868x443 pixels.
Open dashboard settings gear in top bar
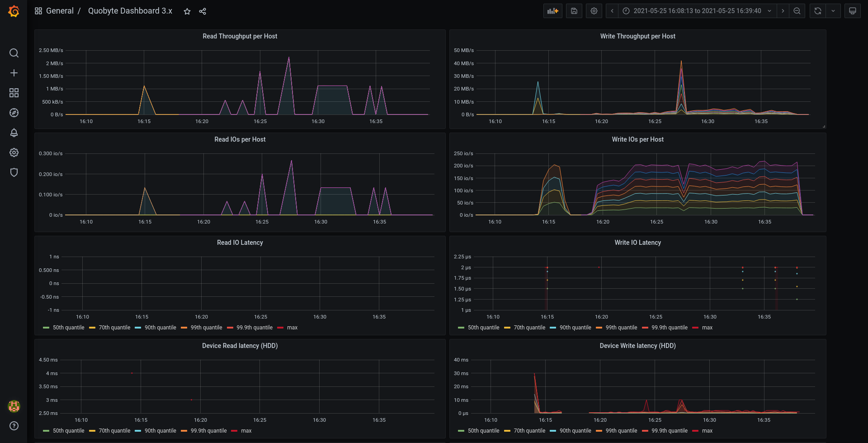(x=594, y=11)
